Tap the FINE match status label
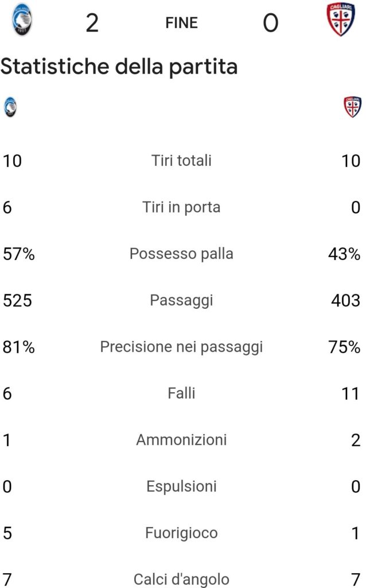The width and height of the screenshot is (366, 588). (x=181, y=23)
